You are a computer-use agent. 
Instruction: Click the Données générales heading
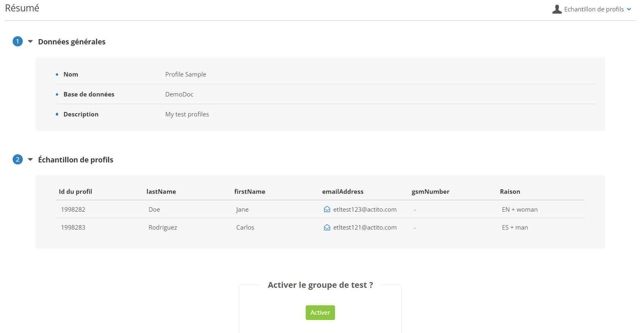72,42
